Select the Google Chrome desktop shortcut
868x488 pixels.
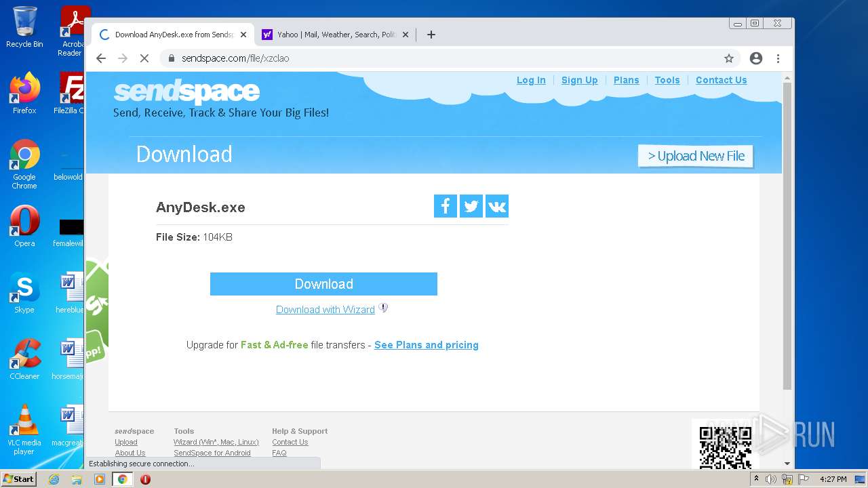24,165
